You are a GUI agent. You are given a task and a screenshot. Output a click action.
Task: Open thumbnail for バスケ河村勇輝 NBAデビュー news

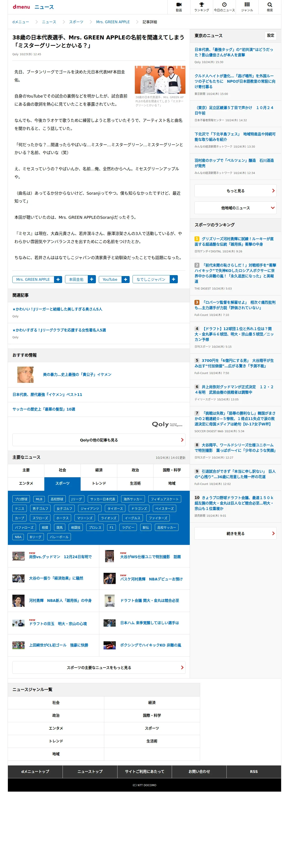[x=109, y=578]
